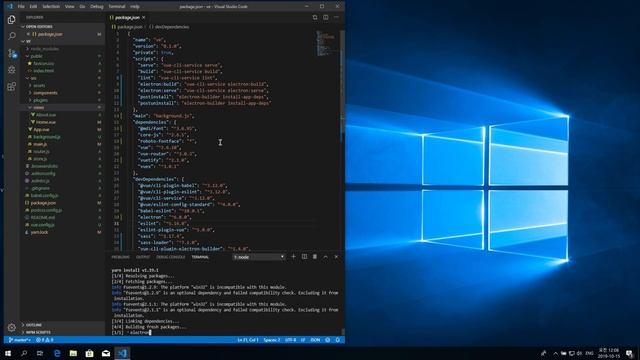Click the Ln, Col cursor position indicator
Viewport: 640px width, 360px height.
[x=248, y=340]
